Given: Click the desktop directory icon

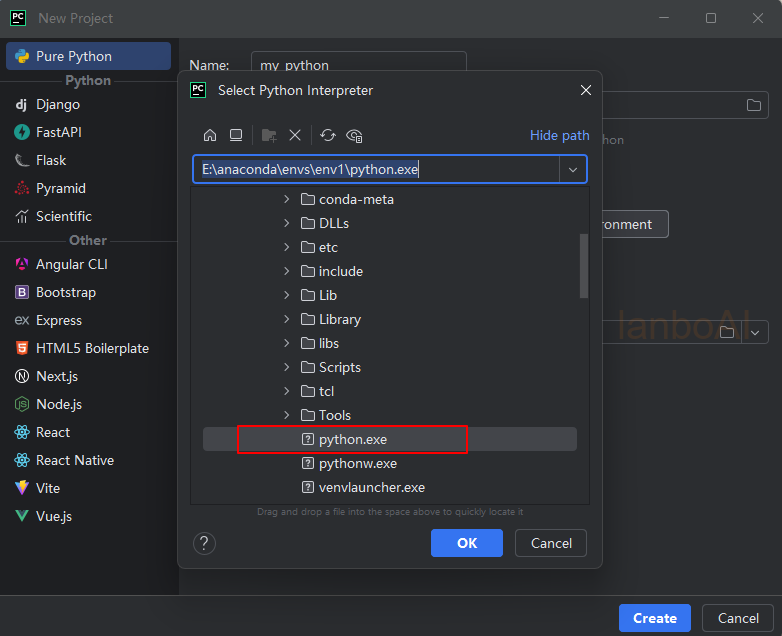Looking at the screenshot, I should tap(236, 135).
